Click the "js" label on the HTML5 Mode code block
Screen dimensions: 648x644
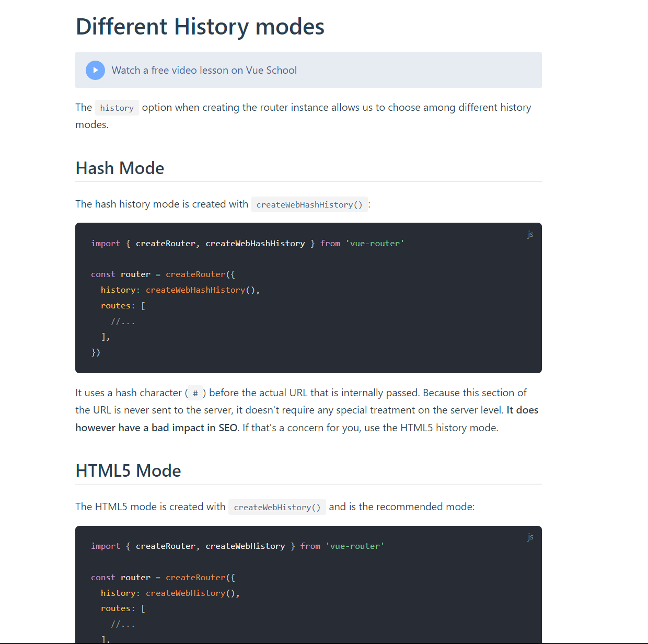(530, 537)
